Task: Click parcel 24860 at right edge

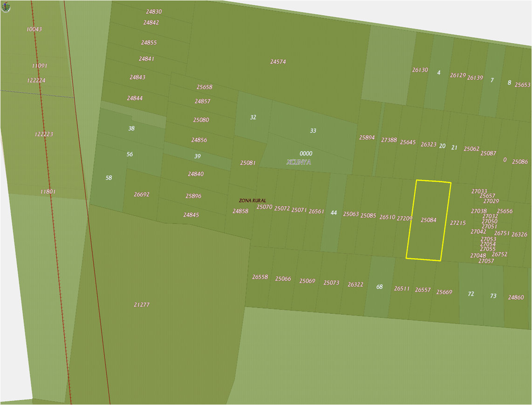Action: [516, 297]
